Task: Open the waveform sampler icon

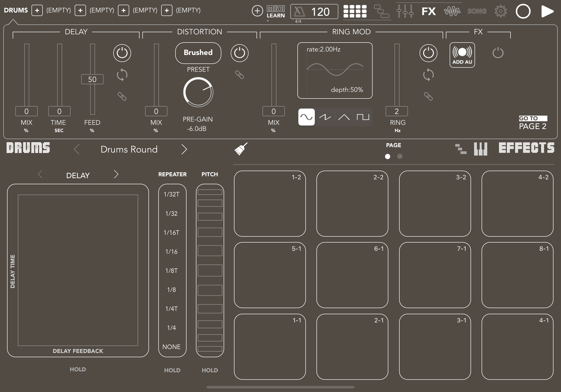Action: tap(452, 11)
